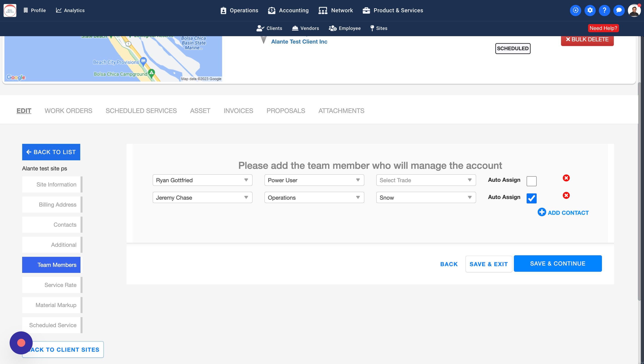The height and width of the screenshot is (364, 644).
Task: Click the question mark help icon
Action: tap(604, 10)
